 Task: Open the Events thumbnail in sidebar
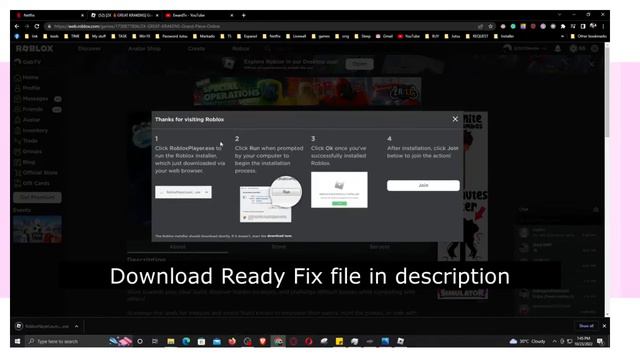coord(37,229)
